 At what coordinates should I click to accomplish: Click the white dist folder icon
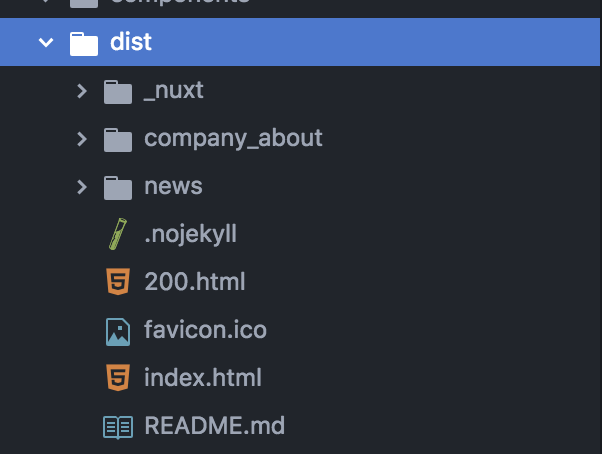84,44
